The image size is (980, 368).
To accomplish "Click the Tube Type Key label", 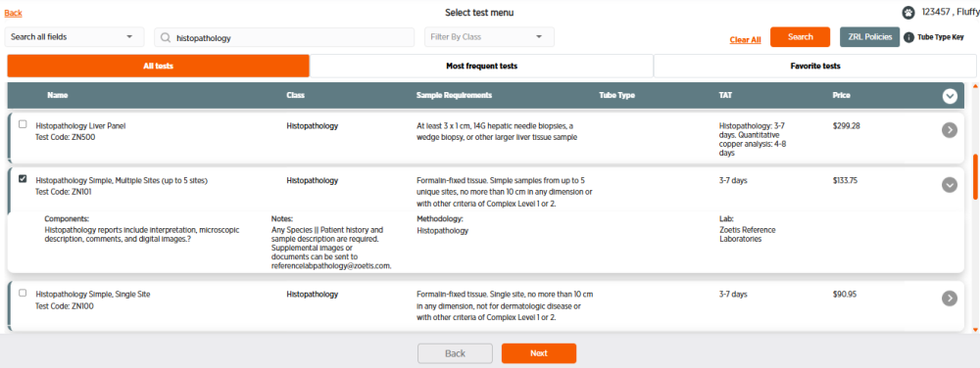I will 941,37.
